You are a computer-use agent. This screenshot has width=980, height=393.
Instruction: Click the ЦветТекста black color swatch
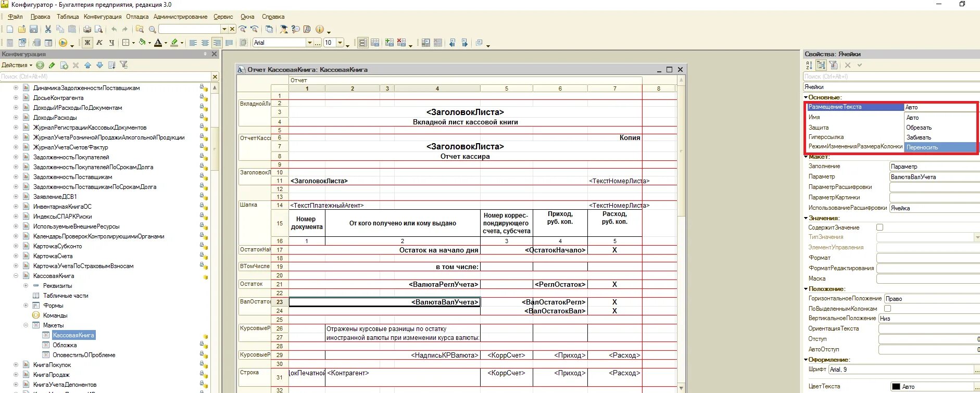896,387
